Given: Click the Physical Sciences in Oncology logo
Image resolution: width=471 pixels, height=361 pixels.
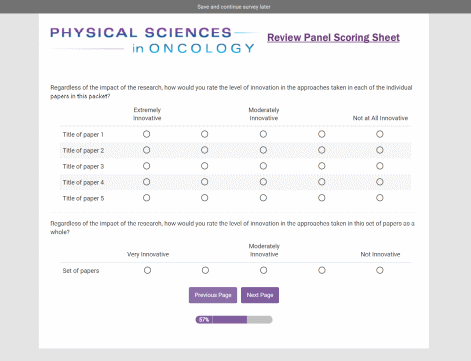Looking at the screenshot, I should click(153, 41).
